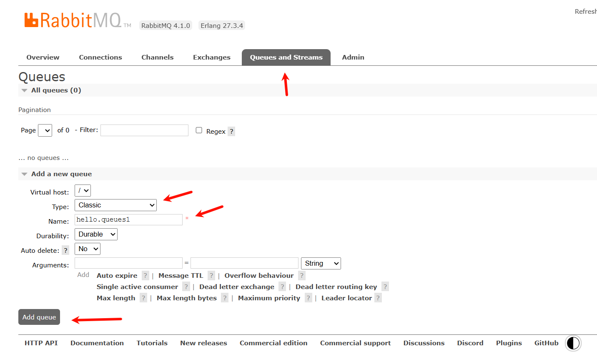
Task: Open the Durability dropdown
Action: (96, 234)
